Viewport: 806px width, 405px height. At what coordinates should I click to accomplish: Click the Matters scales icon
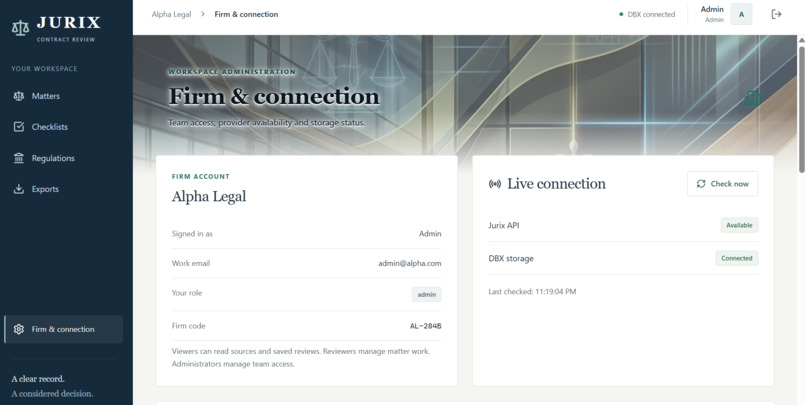coord(19,96)
